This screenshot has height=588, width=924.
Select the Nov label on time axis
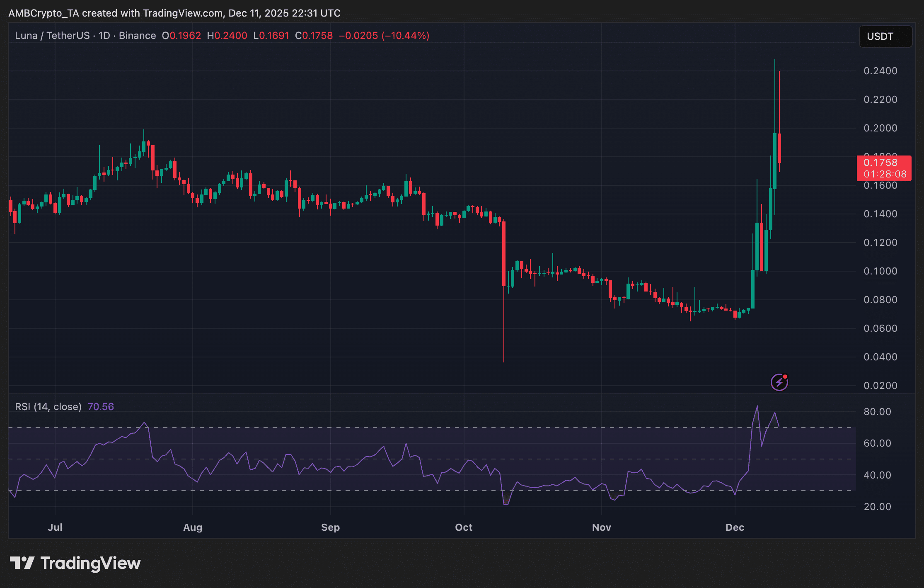point(601,527)
